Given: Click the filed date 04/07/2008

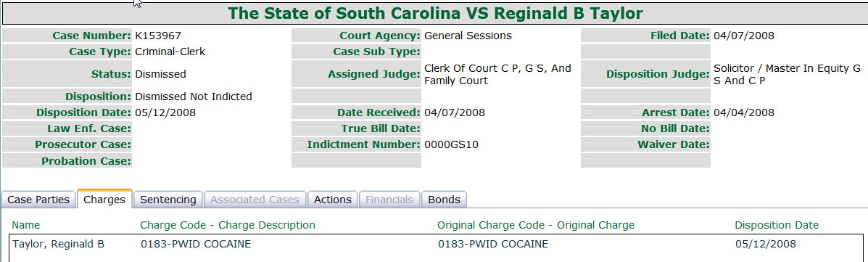Looking at the screenshot, I should [x=744, y=36].
